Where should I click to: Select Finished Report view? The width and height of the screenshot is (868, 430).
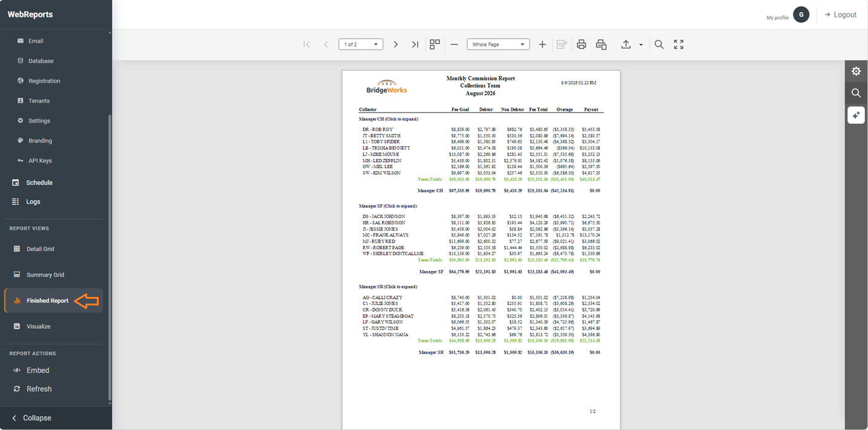click(x=54, y=301)
